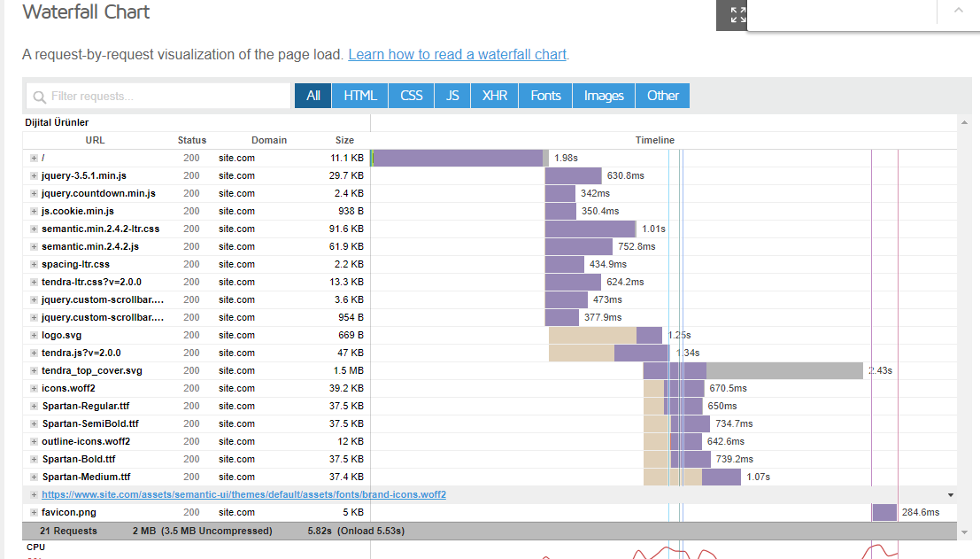Image resolution: width=980 pixels, height=559 pixels.
Task: Select the tendra_top_cover.svg file name
Action: (x=92, y=371)
